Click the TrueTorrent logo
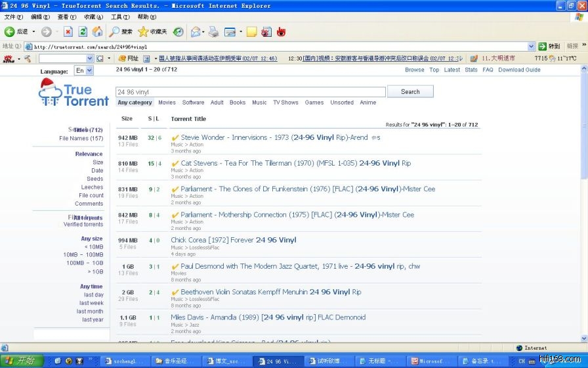 click(73, 93)
